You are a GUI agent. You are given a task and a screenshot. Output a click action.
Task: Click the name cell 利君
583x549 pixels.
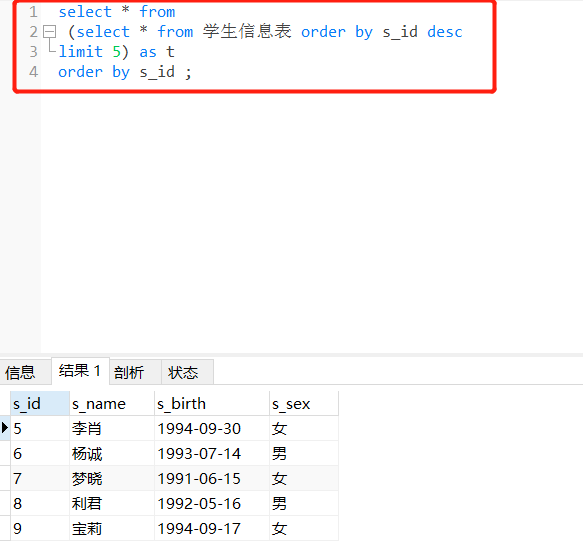[x=112, y=503]
